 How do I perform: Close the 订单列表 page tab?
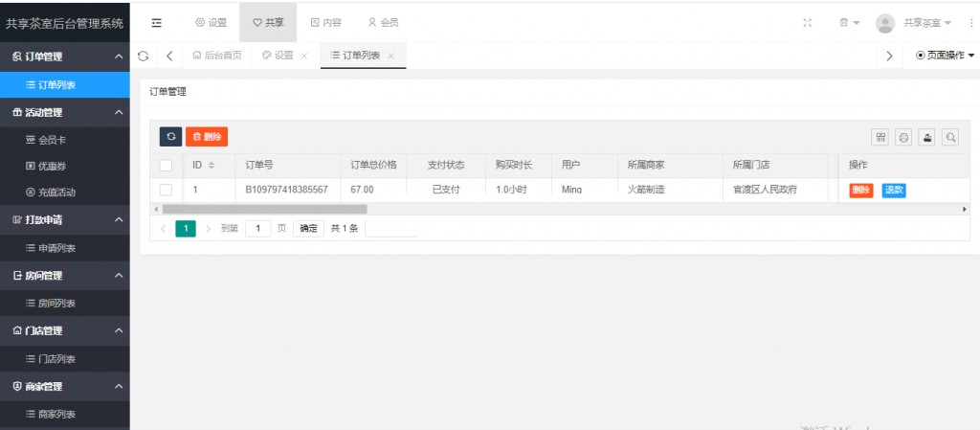(390, 56)
